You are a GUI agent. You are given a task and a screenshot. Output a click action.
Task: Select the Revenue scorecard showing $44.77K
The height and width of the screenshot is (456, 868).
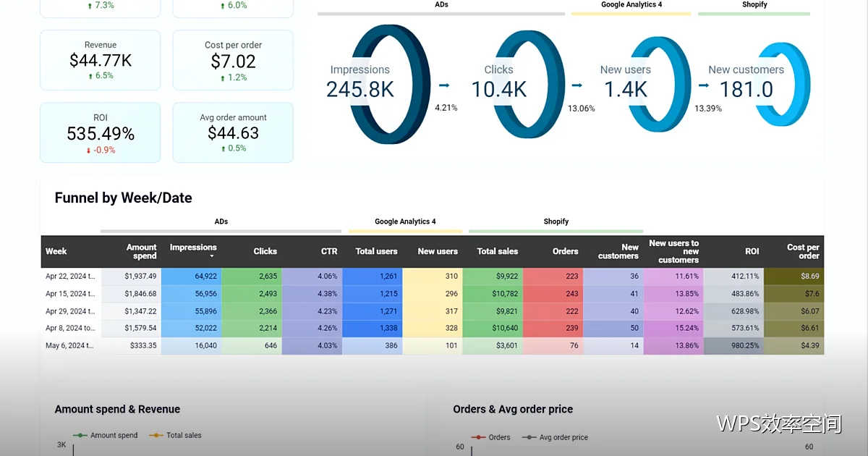click(100, 60)
